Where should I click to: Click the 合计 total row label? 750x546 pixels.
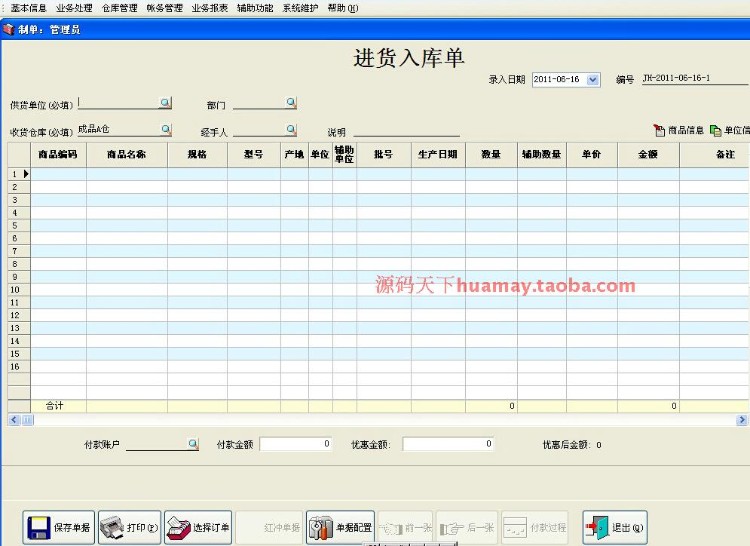[54, 406]
